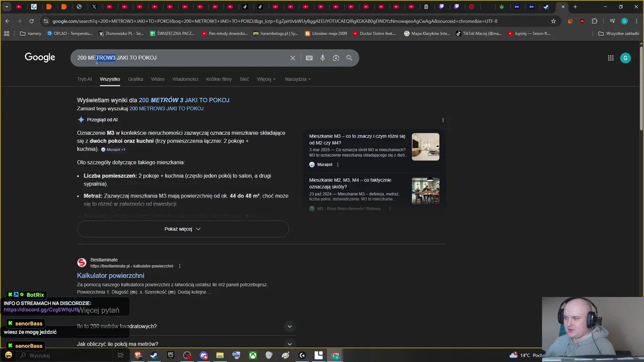
Task: Open Chrome's three-dot menu
Action: 636,21
